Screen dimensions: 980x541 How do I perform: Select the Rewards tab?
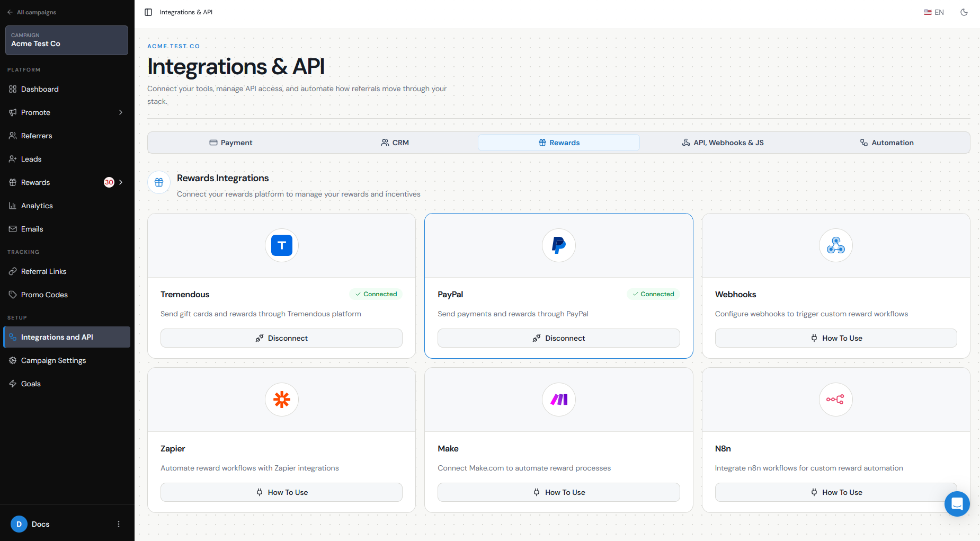click(559, 143)
